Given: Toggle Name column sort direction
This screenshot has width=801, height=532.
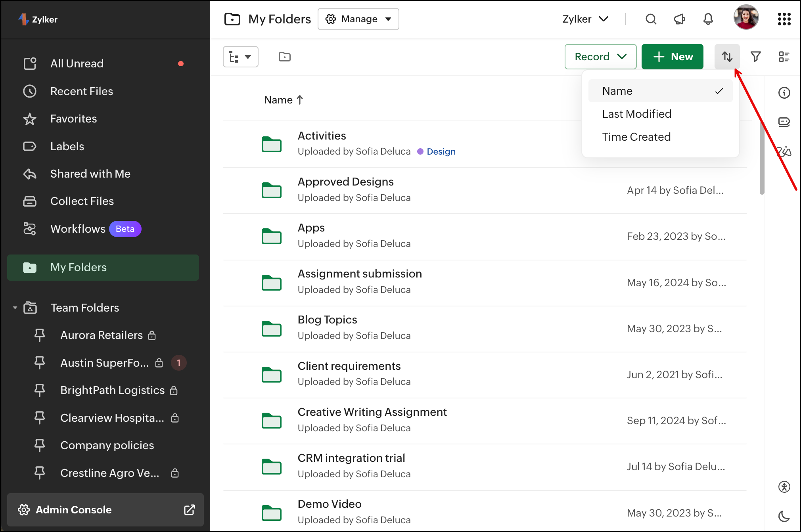Looking at the screenshot, I should click(284, 100).
